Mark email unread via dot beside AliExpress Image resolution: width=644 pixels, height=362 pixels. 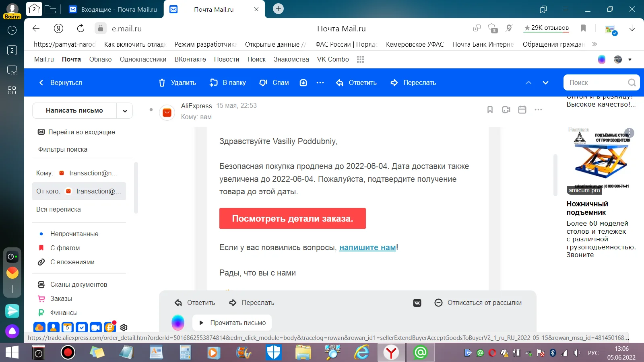click(x=151, y=109)
